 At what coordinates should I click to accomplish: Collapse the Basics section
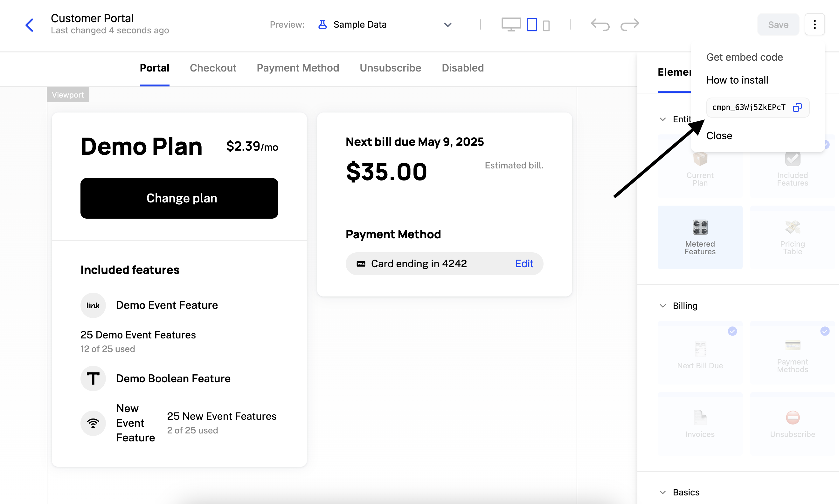coord(662,492)
